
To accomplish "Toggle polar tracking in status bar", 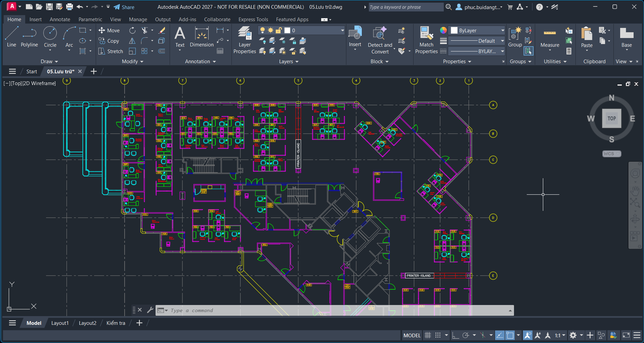I will coord(466,335).
